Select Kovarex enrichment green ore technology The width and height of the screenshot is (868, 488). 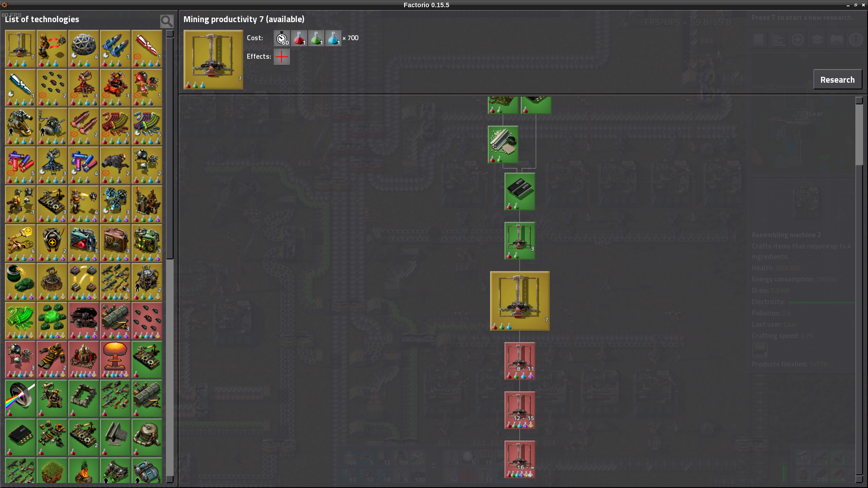[x=52, y=321]
